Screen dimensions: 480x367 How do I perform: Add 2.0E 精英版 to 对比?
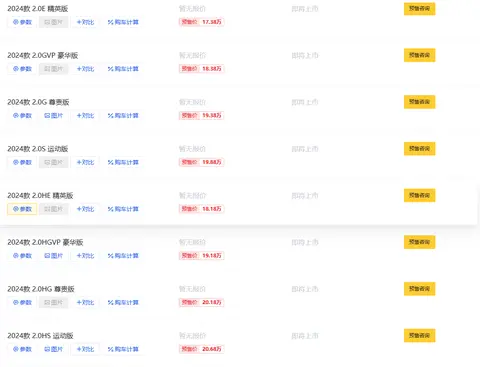[85, 22]
